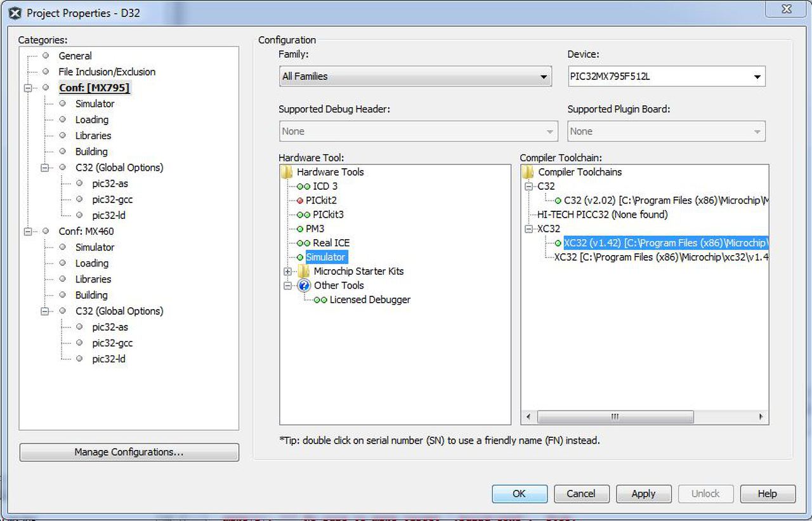Image resolution: width=812 pixels, height=521 pixels.
Task: Click the Compiler Toolchain scroll right arrow
Action: [x=761, y=417]
